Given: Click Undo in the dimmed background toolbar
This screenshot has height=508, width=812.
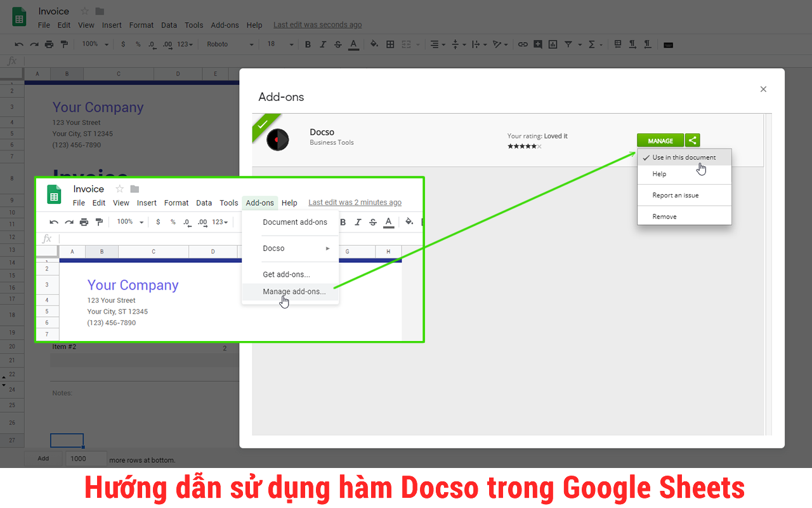Looking at the screenshot, I should [19, 44].
